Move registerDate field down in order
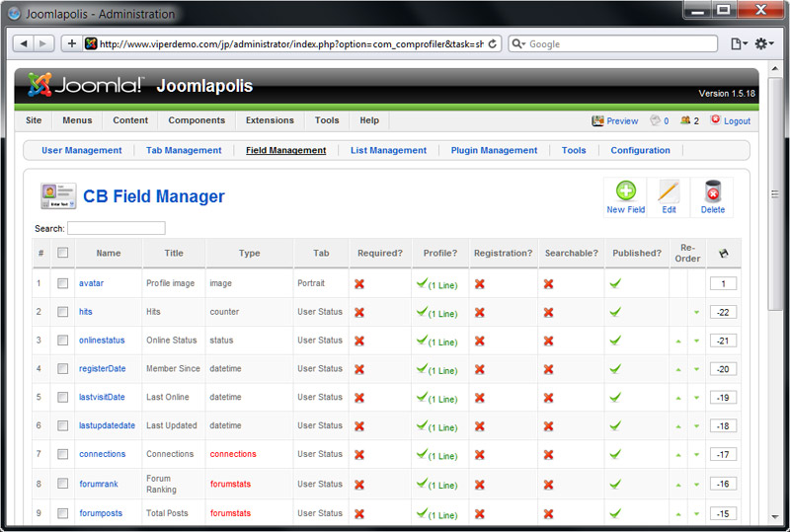The height and width of the screenshot is (532, 790). 697,369
